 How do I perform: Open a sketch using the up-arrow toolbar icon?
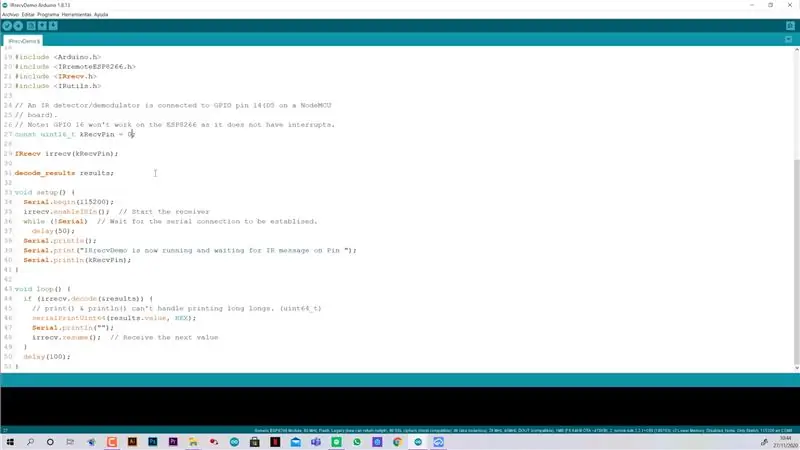(42, 26)
